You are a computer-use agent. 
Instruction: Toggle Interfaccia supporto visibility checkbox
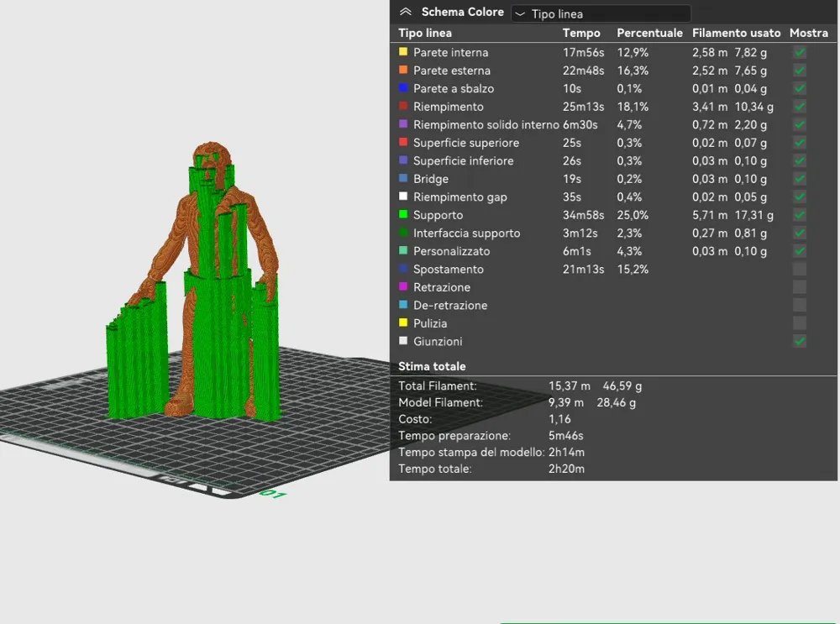(800, 233)
